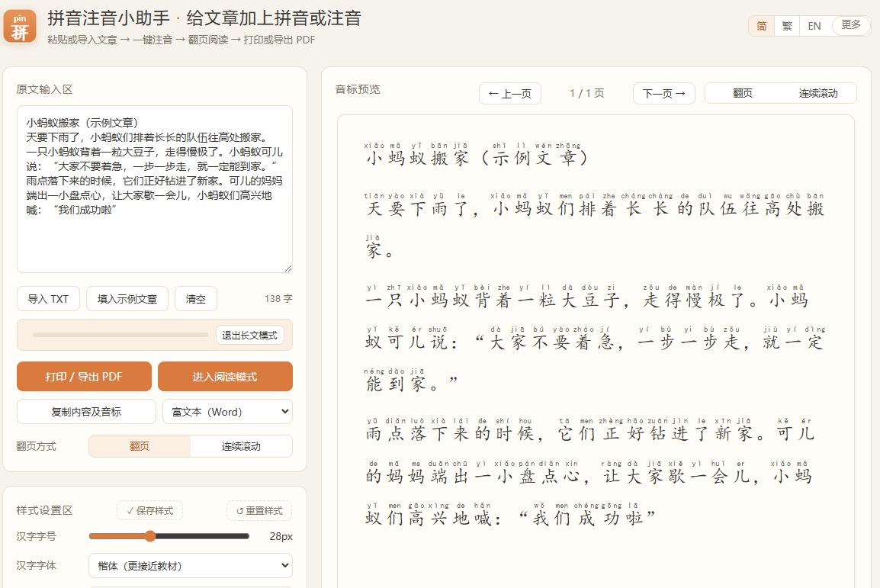The height and width of the screenshot is (588, 880).
Task: Select 连续滚动 in the left 翻页方式 toggle
Action: (x=241, y=447)
